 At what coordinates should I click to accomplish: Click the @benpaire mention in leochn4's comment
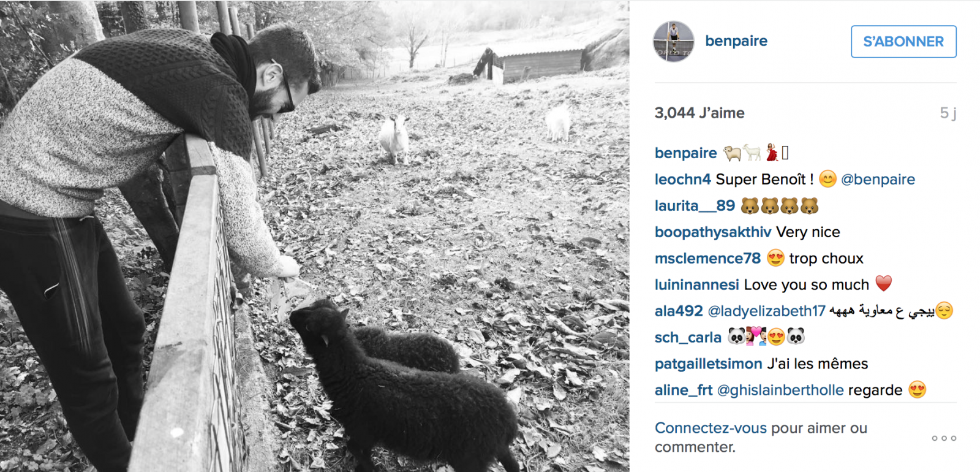coord(878,180)
